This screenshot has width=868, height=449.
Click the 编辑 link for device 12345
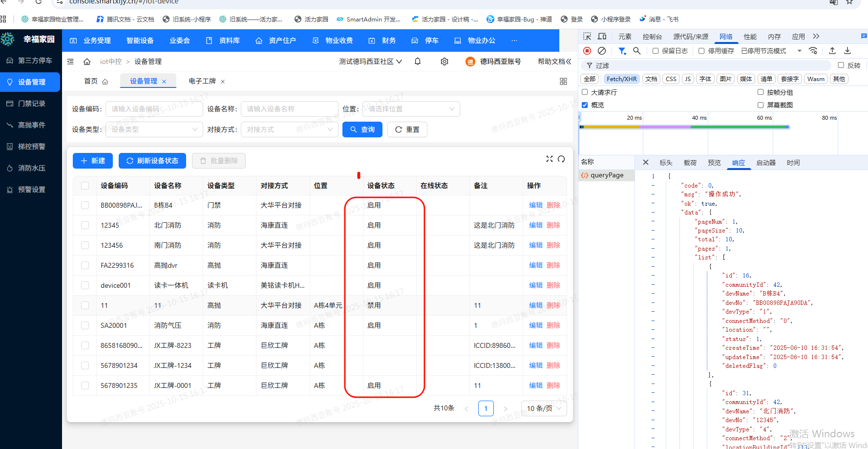pyautogui.click(x=535, y=225)
